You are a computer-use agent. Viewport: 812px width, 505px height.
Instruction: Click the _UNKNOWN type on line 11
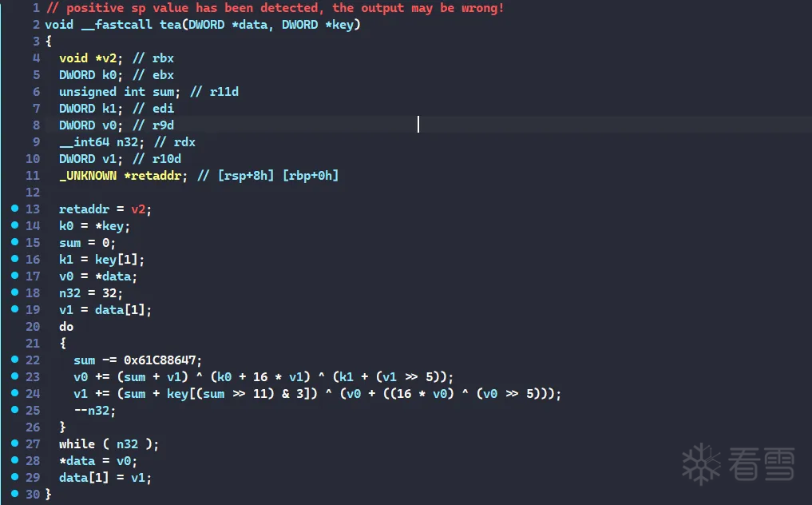88,175
